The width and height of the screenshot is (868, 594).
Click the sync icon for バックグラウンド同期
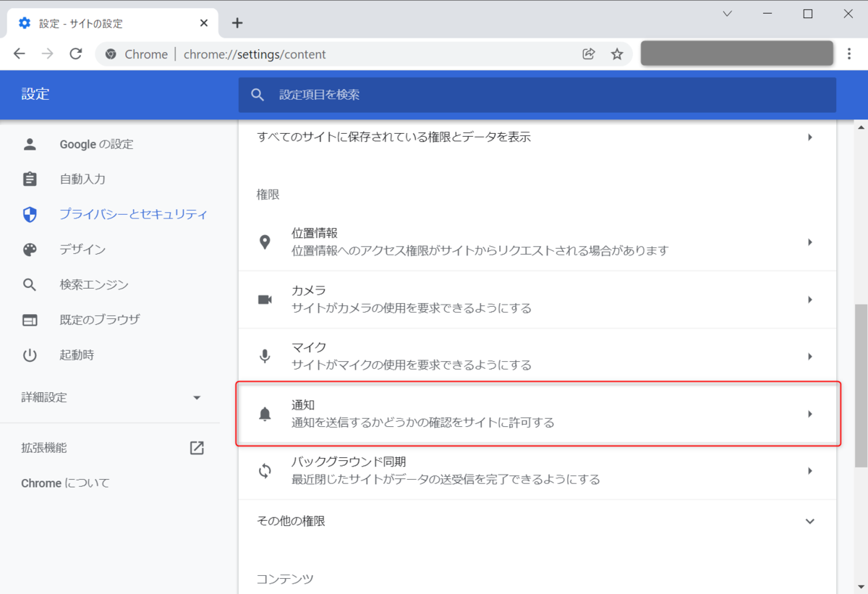(x=265, y=470)
